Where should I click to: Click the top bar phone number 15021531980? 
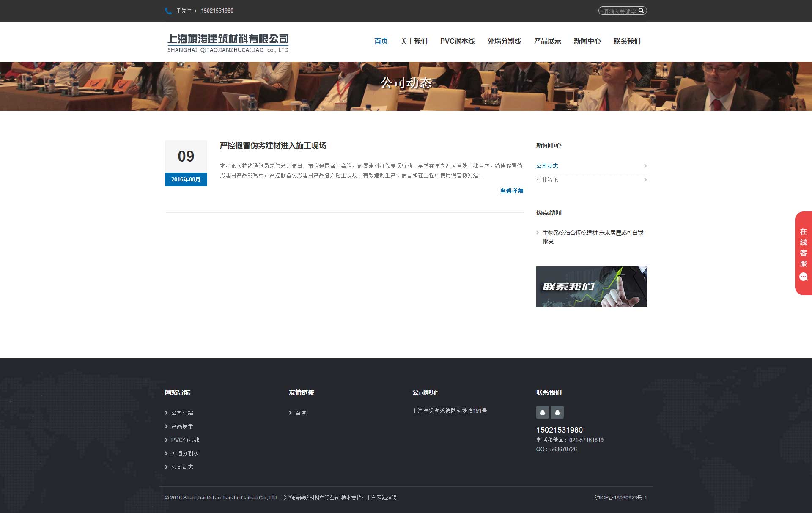[217, 11]
